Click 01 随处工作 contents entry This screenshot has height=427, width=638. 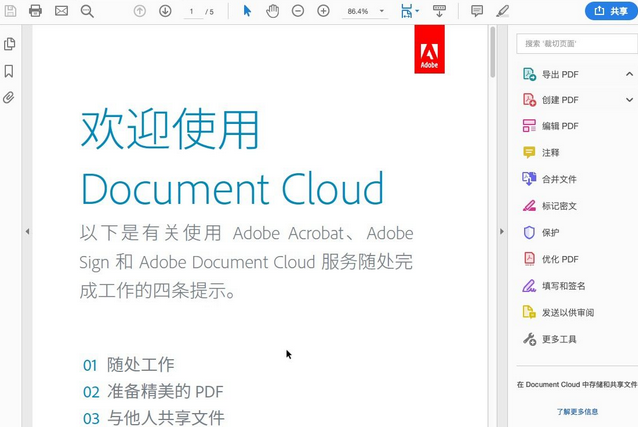point(129,365)
